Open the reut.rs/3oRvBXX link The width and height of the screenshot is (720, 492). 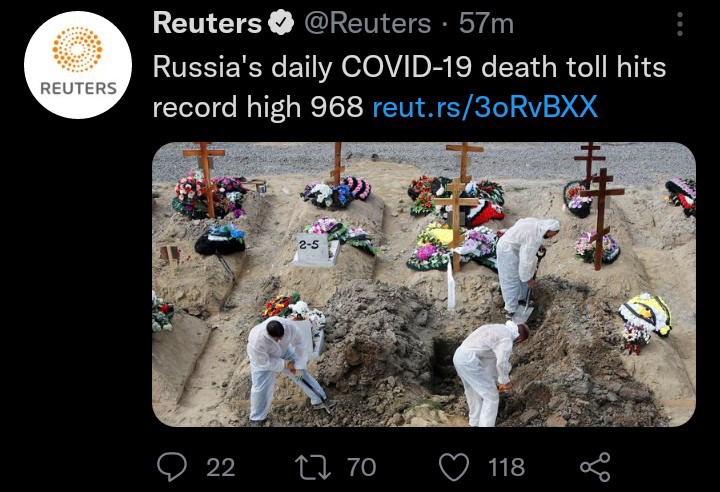(x=485, y=107)
